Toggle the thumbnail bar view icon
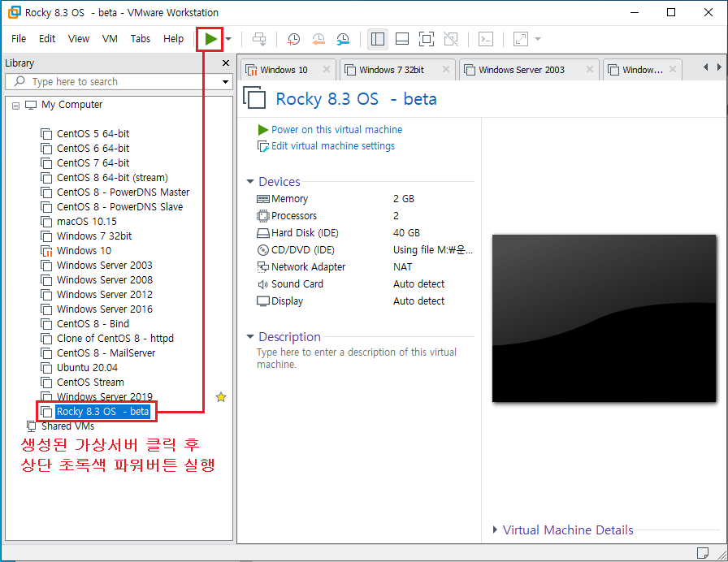728x562 pixels. click(402, 39)
